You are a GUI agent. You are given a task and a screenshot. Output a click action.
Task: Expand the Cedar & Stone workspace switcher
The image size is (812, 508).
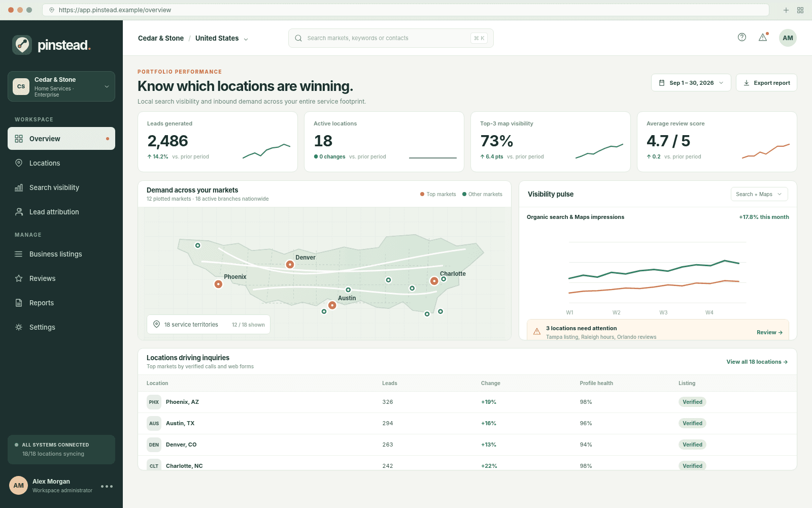[x=61, y=86]
